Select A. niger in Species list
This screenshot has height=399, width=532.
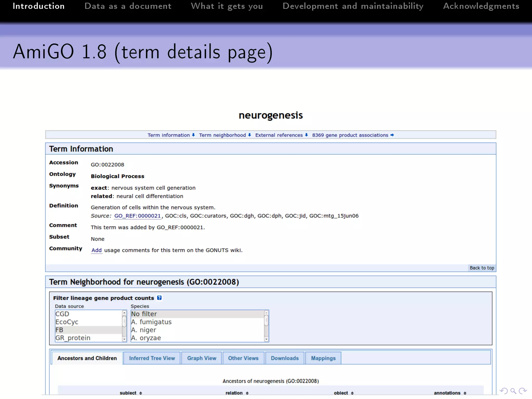coord(197,330)
